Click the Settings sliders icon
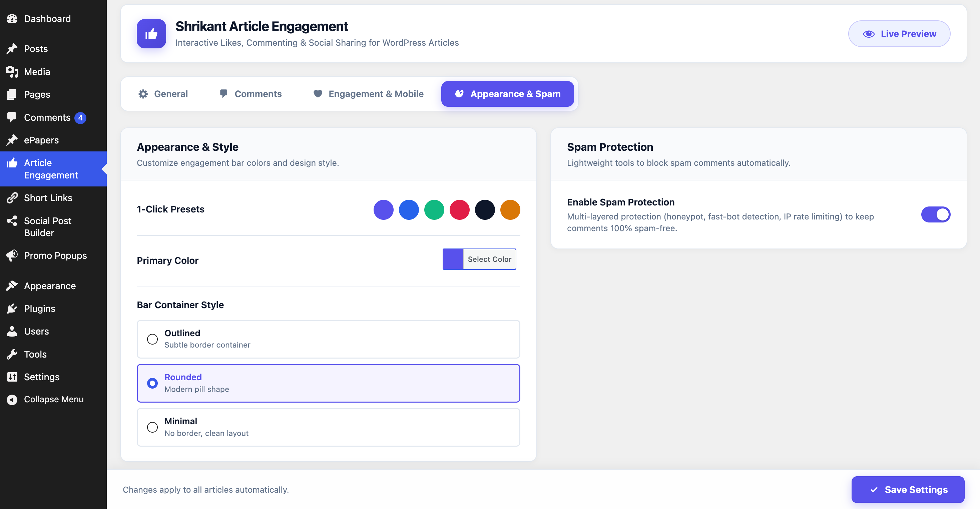This screenshot has width=980, height=509. (12, 377)
